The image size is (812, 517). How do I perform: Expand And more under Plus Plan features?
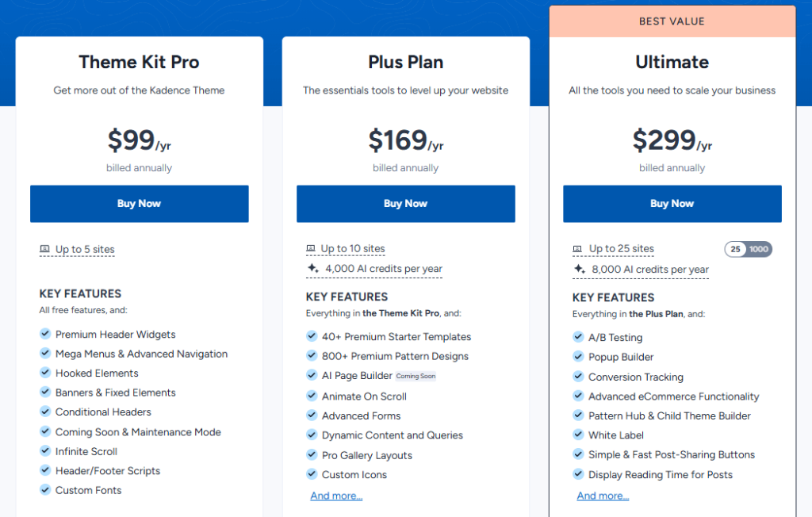tap(336, 496)
